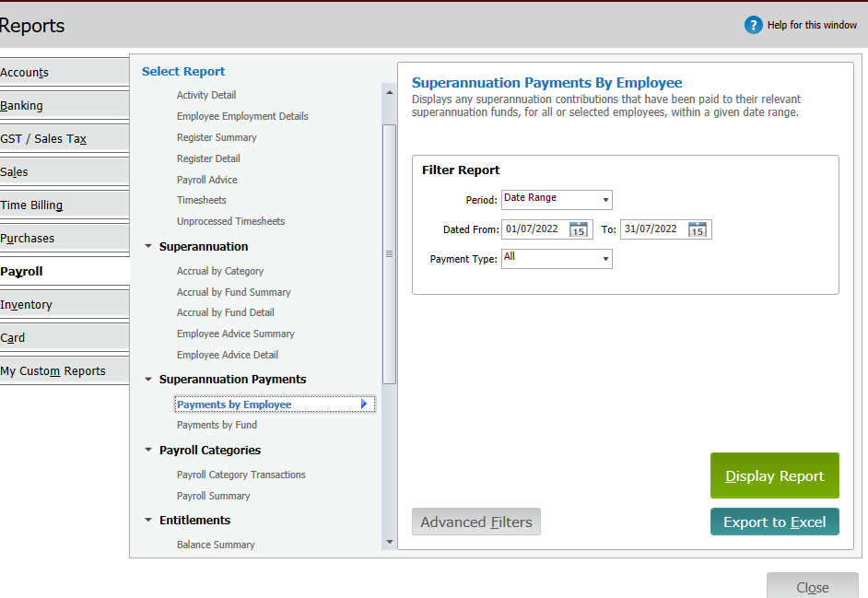Open the help for this window icon
The width and height of the screenshot is (868, 598).
753,25
